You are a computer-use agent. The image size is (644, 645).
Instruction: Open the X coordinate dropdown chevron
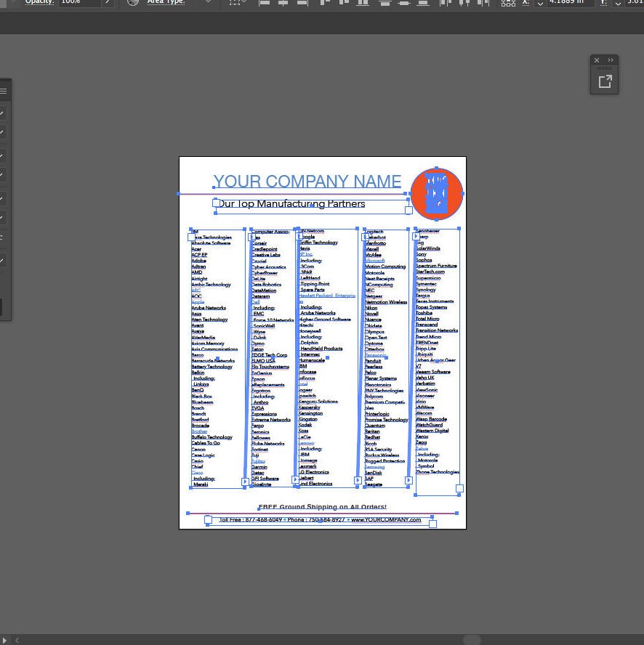point(541,4)
